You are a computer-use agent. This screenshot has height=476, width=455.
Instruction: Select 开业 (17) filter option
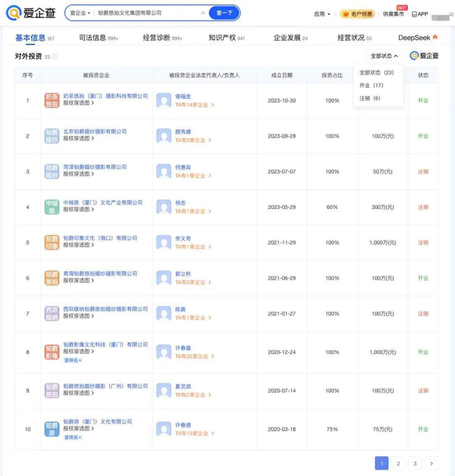tap(371, 85)
